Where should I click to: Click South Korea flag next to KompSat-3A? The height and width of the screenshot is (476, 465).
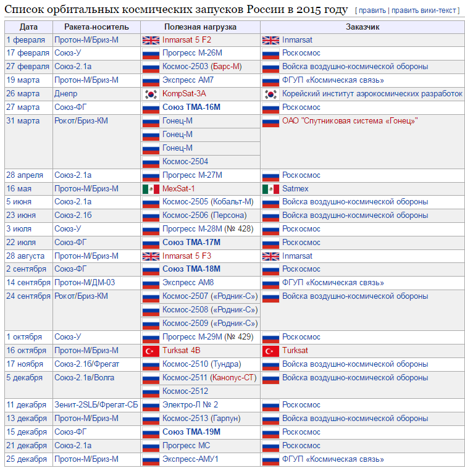click(151, 94)
